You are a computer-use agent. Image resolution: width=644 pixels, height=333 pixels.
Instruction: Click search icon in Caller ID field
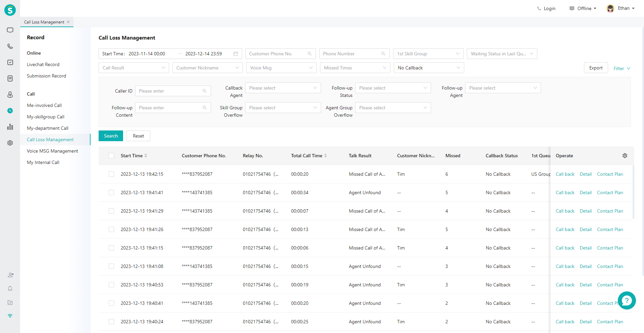(x=205, y=91)
